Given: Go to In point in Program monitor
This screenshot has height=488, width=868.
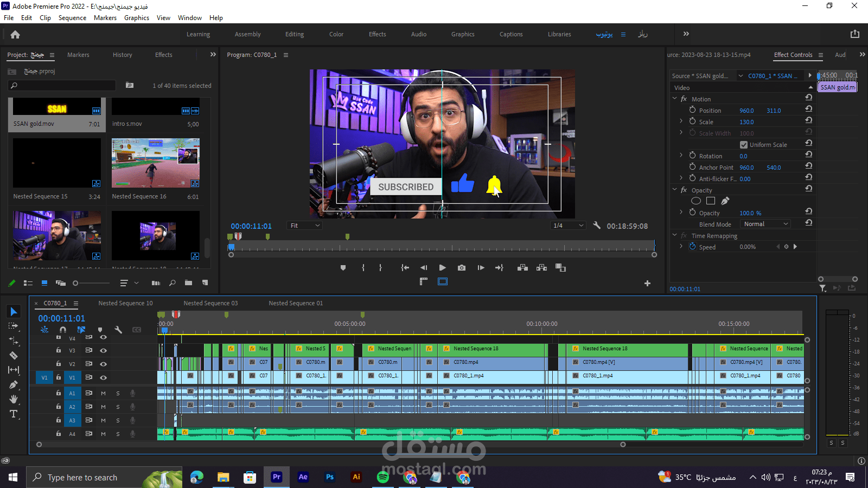Looking at the screenshot, I should click(x=405, y=267).
